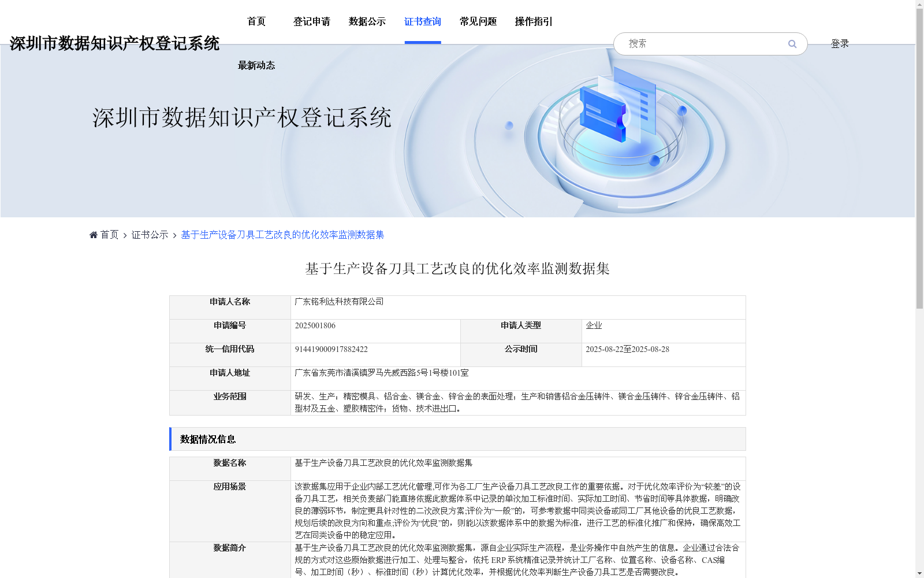Click the centered page title heading above the table
This screenshot has height=578, width=924.
(x=457, y=269)
